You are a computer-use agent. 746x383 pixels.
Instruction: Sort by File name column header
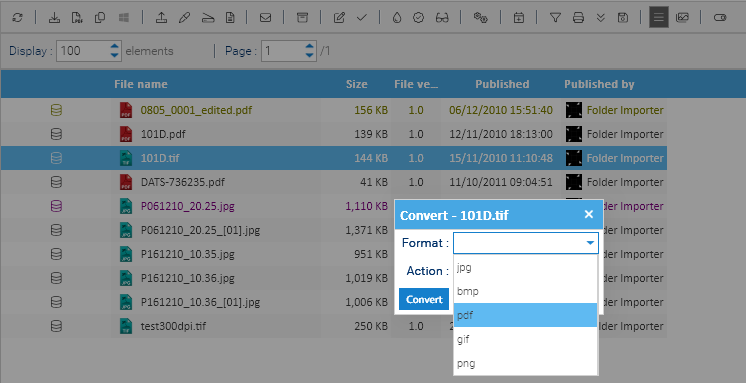tap(141, 84)
